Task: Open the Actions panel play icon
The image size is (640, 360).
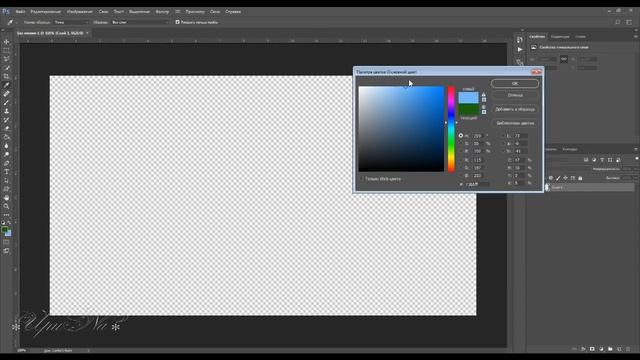Action: click(x=520, y=49)
